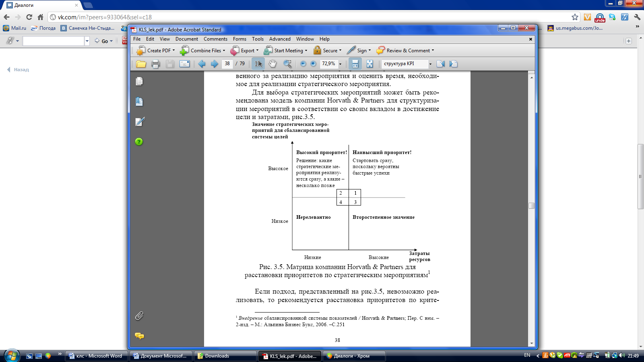Open the Document menu
The image size is (644, 362).
[x=187, y=39]
